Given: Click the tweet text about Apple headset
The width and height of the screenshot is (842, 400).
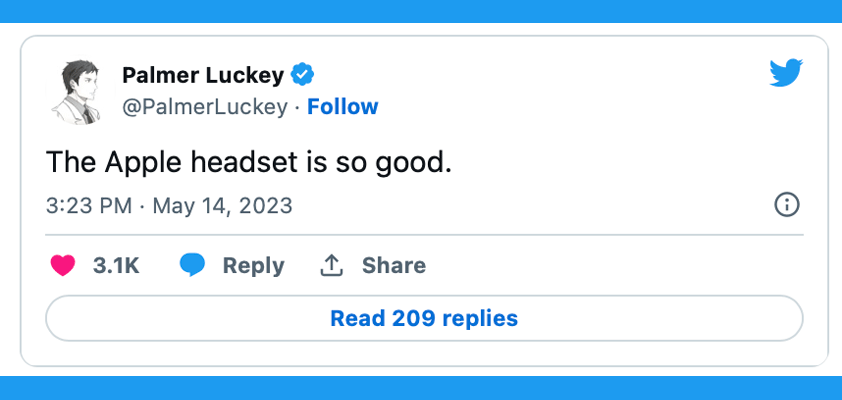Looking at the screenshot, I should (x=249, y=163).
